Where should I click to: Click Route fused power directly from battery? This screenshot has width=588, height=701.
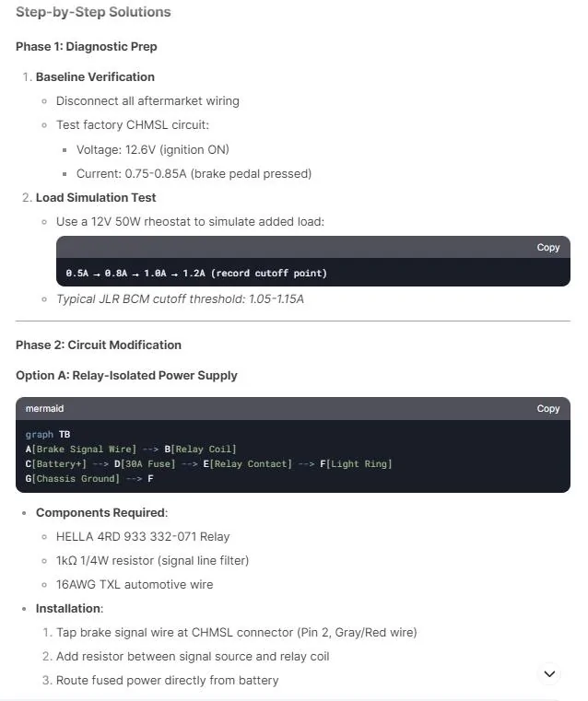(x=167, y=681)
